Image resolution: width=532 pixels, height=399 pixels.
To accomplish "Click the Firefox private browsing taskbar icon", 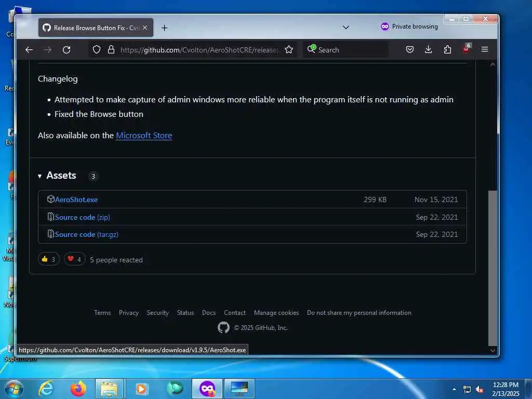I will pos(207,389).
